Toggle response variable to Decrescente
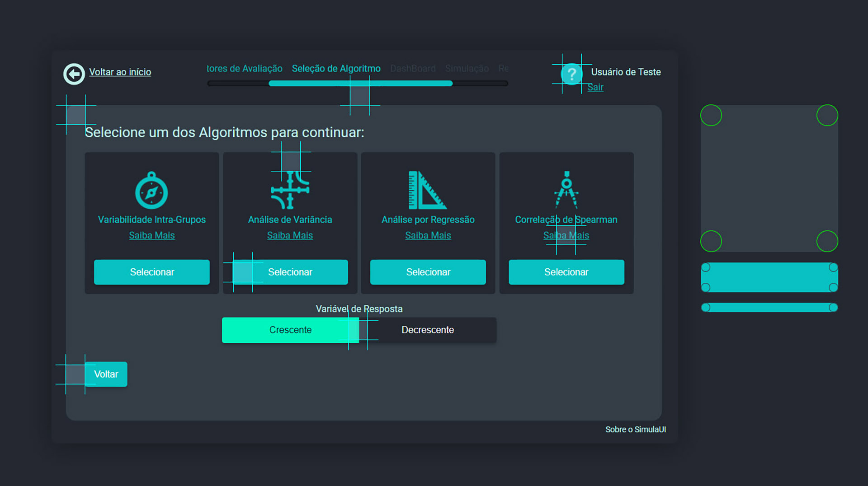868x486 pixels. click(x=428, y=330)
